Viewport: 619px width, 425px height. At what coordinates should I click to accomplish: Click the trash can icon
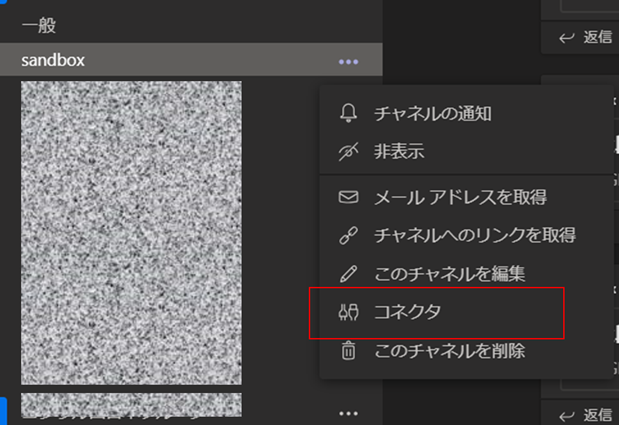(x=349, y=350)
